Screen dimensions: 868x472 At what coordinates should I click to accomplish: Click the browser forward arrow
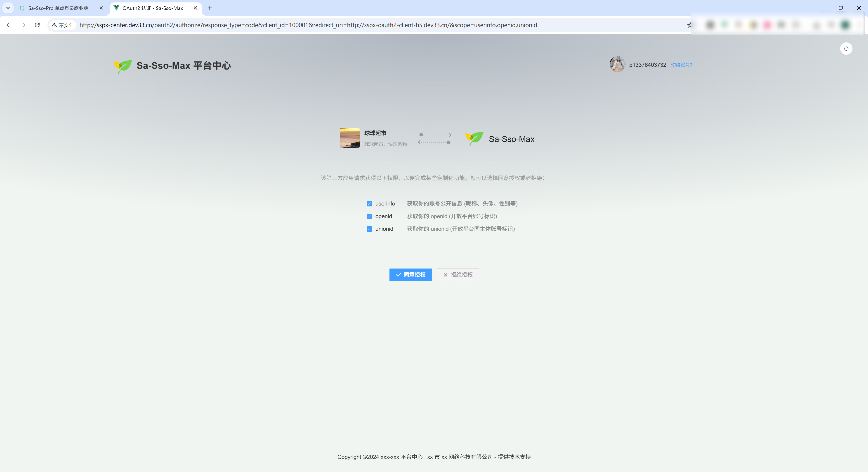click(x=23, y=25)
